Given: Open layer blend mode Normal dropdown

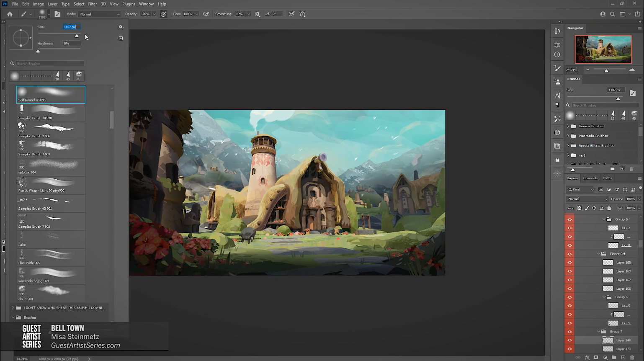Looking at the screenshot, I should (x=587, y=199).
